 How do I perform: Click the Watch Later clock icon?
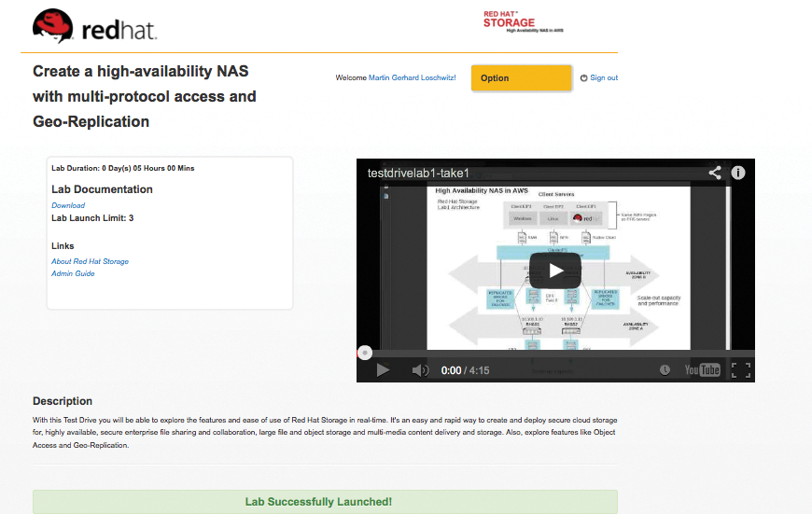(665, 370)
